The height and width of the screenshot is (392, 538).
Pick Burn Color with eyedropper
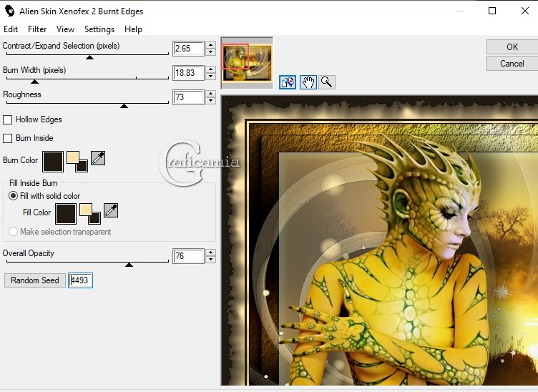click(x=98, y=158)
